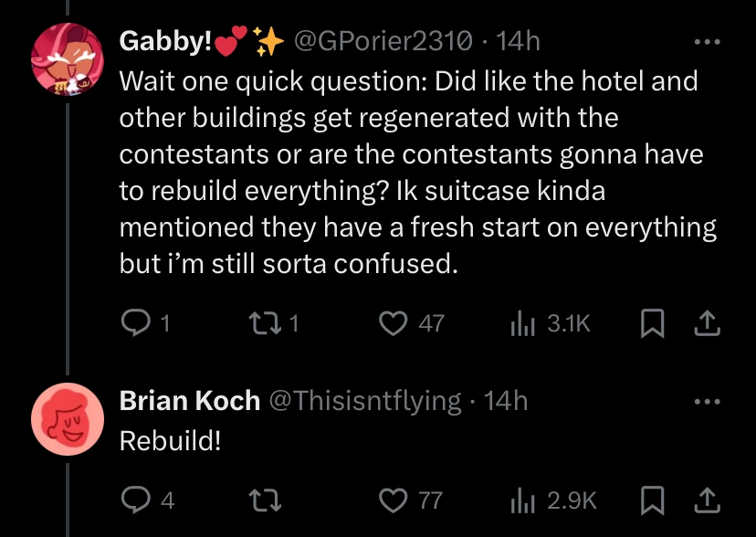Image resolution: width=756 pixels, height=537 pixels.
Task: Visit the @Thisisntflying handle link
Action: tap(364, 400)
